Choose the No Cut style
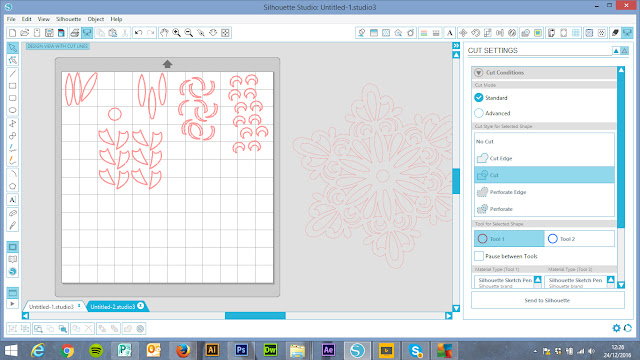Image resolution: width=640 pixels, height=360 pixels. 544,142
